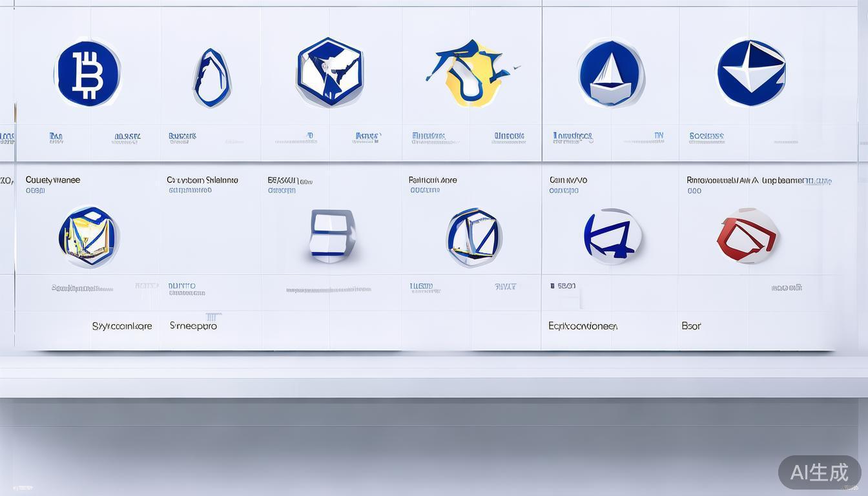Click the blue hexagon sailboat icon in second row
Image resolution: width=868 pixels, height=496 pixels.
click(x=473, y=237)
